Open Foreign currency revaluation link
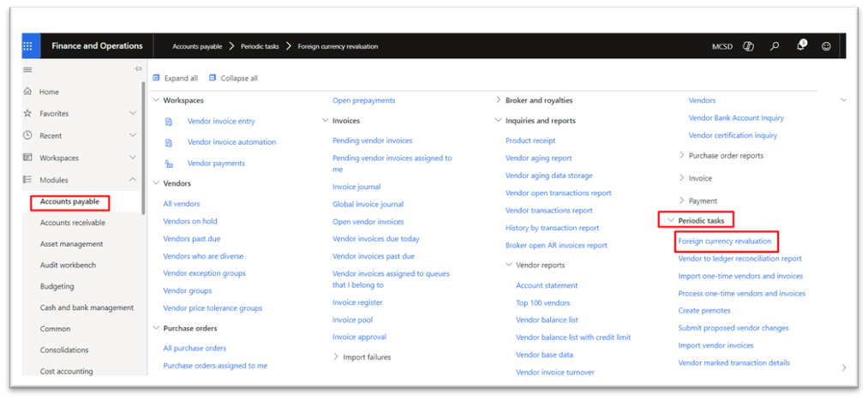The width and height of the screenshot is (868, 400). 725,242
